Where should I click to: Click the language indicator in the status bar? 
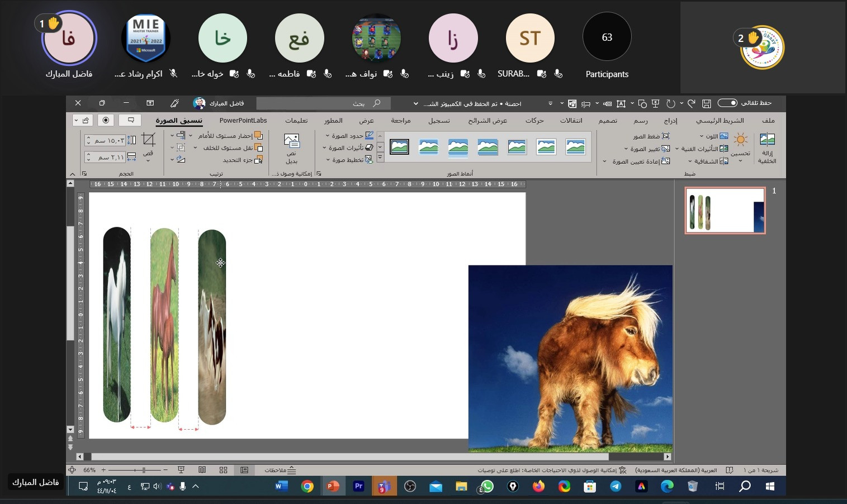tap(676, 470)
